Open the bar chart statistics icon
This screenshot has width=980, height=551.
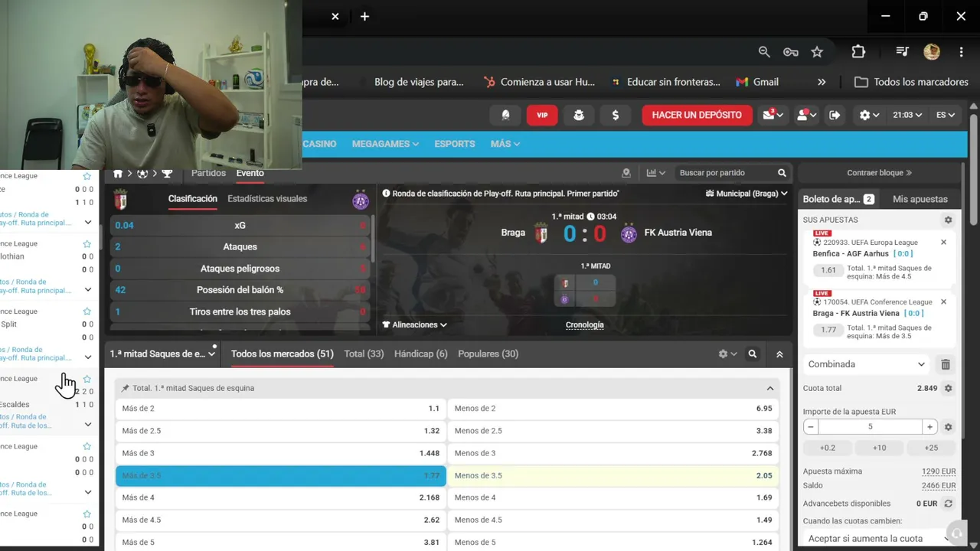[x=656, y=173]
